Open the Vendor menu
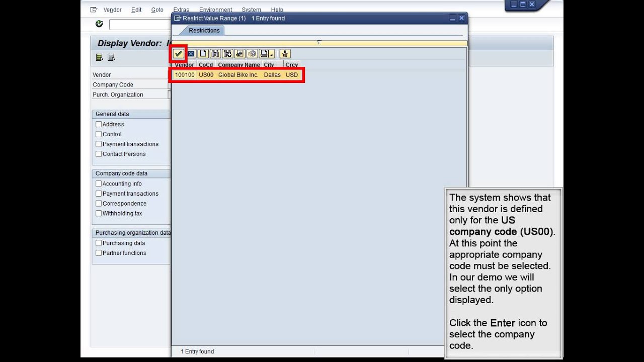This screenshot has width=644, height=362. pyautogui.click(x=112, y=10)
